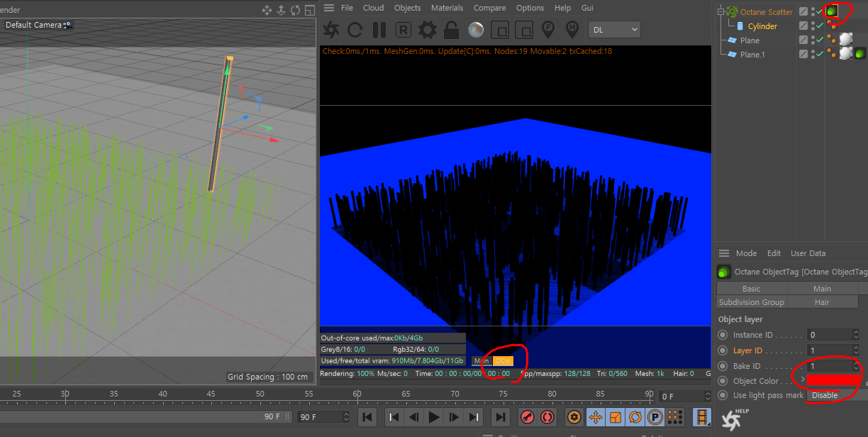Toggle the viewport lock padlock icon
868x437 pixels.
(x=451, y=30)
